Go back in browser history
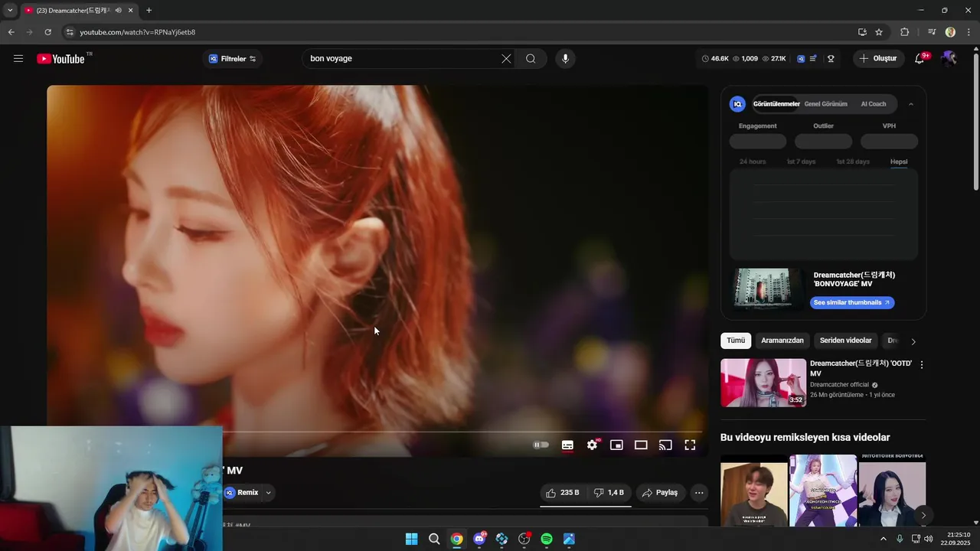The height and width of the screenshot is (551, 980). 11,32
